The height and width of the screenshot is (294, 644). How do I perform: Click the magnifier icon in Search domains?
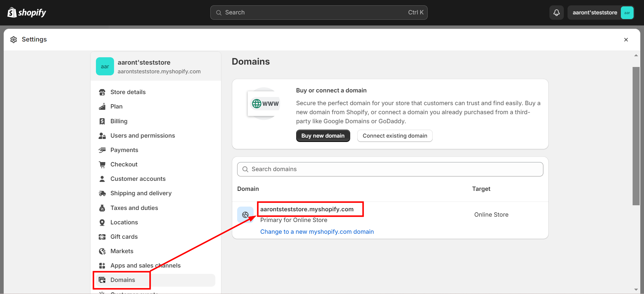pos(245,169)
